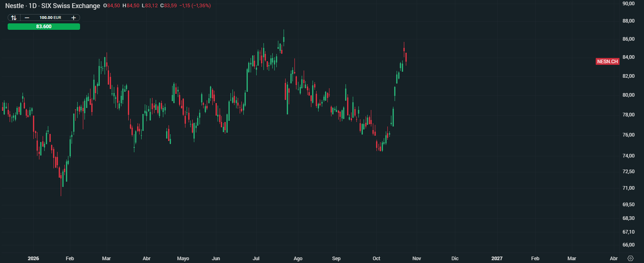Click the 90,00 price axis label
Screen dimensions: 644x263
point(628,4)
